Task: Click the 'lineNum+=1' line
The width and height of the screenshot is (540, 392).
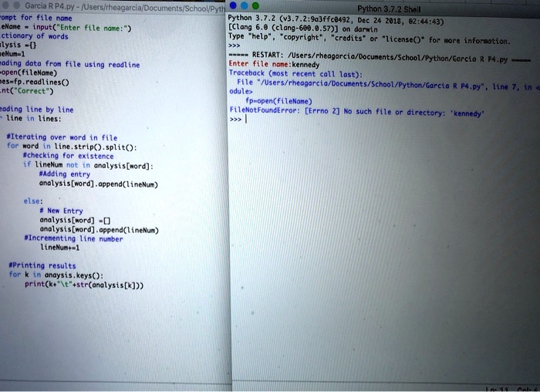Action: (60, 248)
